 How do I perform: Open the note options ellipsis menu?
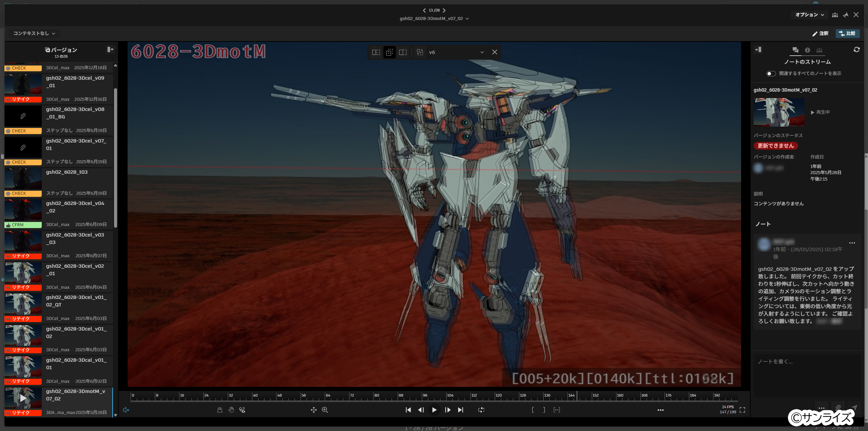click(852, 243)
